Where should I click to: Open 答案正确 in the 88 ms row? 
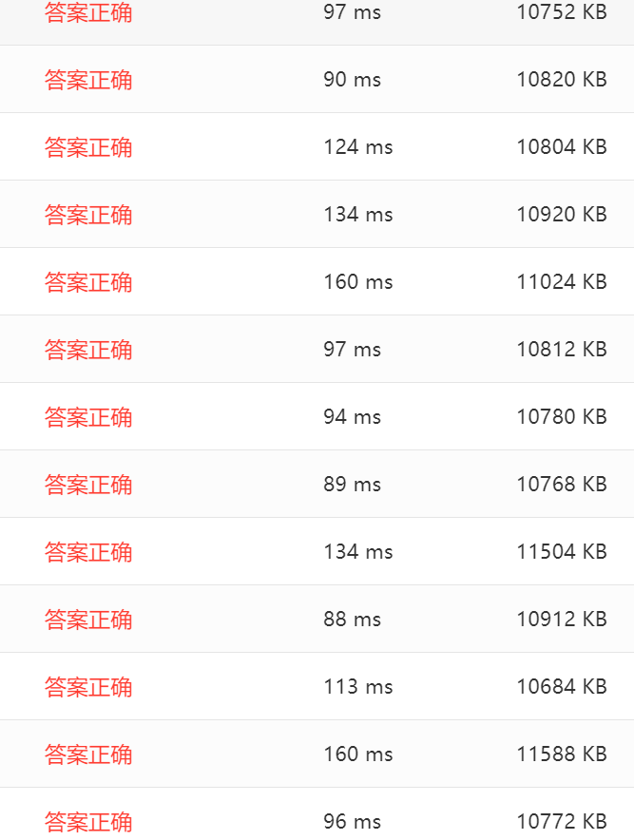point(88,620)
